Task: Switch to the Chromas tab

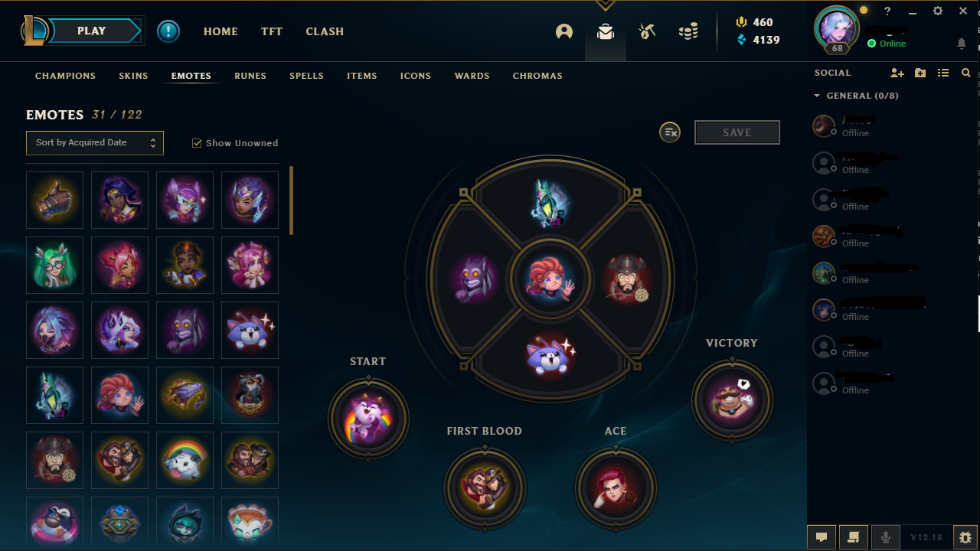Action: pyautogui.click(x=537, y=76)
